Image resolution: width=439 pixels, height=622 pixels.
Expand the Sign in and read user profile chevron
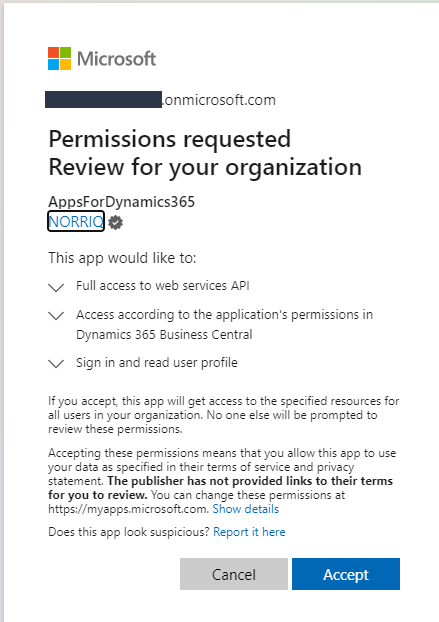[x=56, y=363]
